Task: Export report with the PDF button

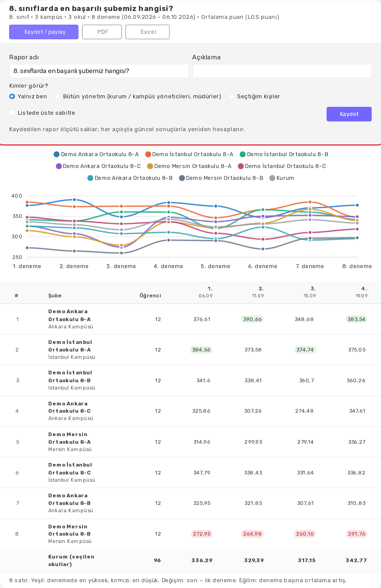Action: (x=102, y=32)
